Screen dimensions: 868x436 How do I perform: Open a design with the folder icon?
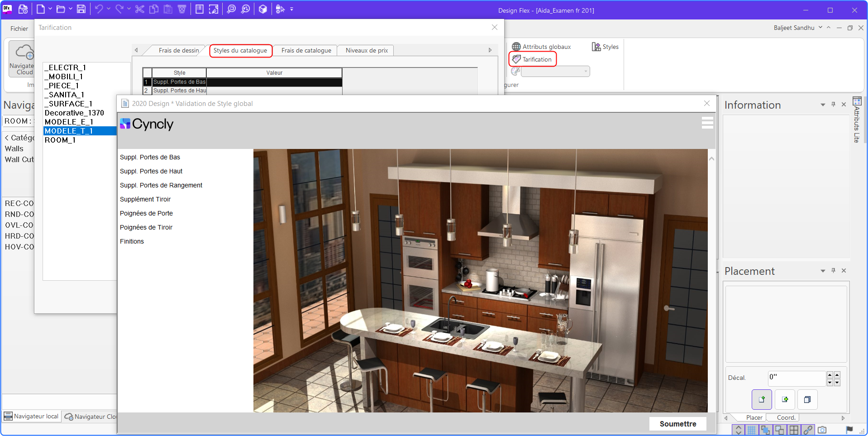(x=61, y=9)
